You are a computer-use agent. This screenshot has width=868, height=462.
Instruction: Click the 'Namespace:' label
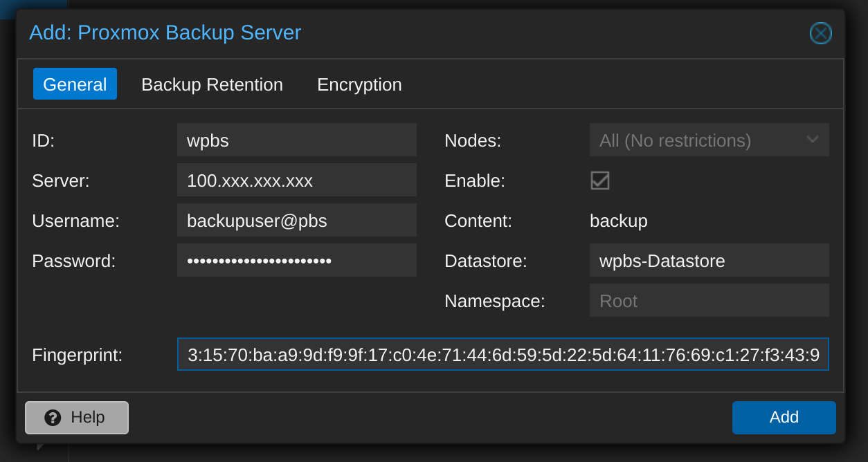pyautogui.click(x=495, y=302)
